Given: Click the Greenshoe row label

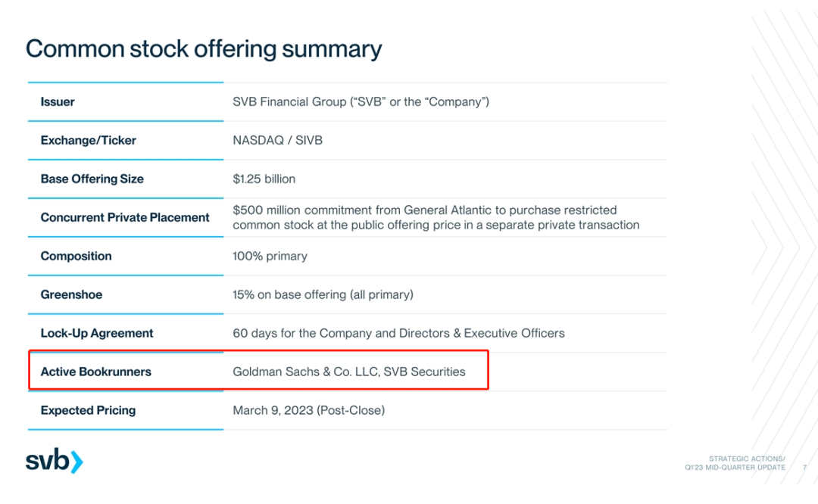Looking at the screenshot, I should pyautogui.click(x=71, y=294).
